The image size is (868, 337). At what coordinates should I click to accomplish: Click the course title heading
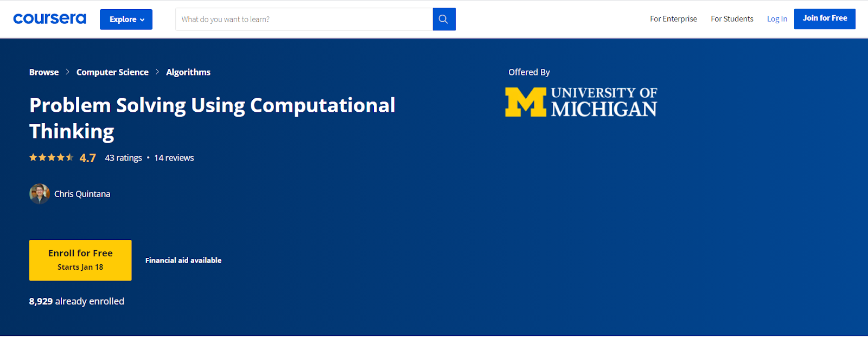click(x=212, y=118)
